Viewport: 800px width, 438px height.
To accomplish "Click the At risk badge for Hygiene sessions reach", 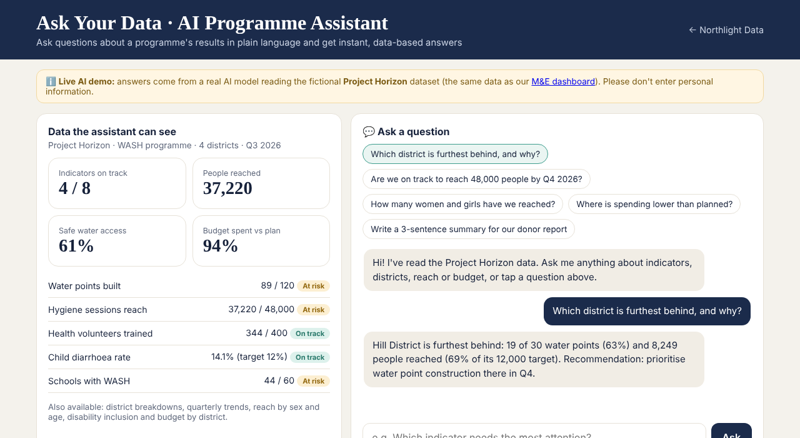I will point(313,310).
